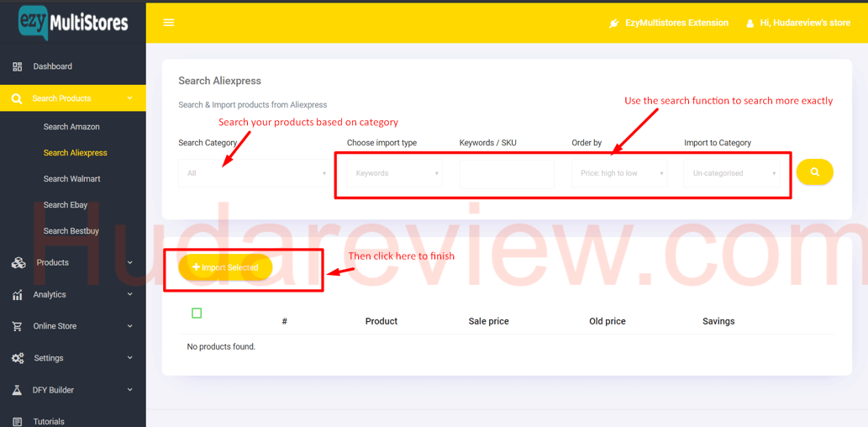Open the Choose import type dropdown
The image size is (868, 427).
click(x=395, y=173)
